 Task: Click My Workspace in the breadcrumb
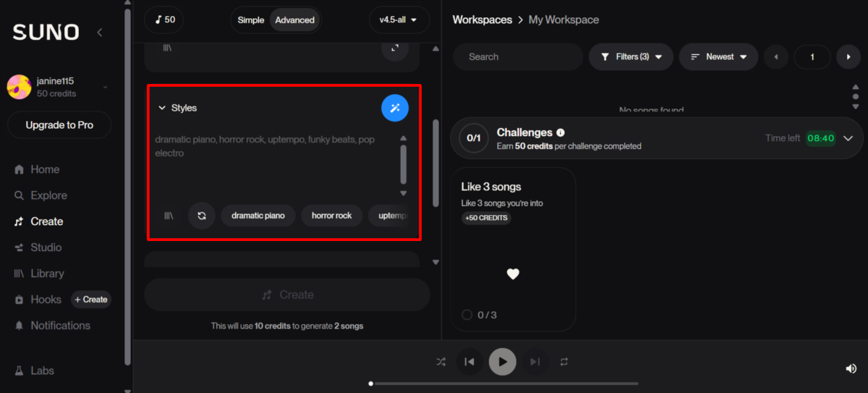tap(563, 20)
